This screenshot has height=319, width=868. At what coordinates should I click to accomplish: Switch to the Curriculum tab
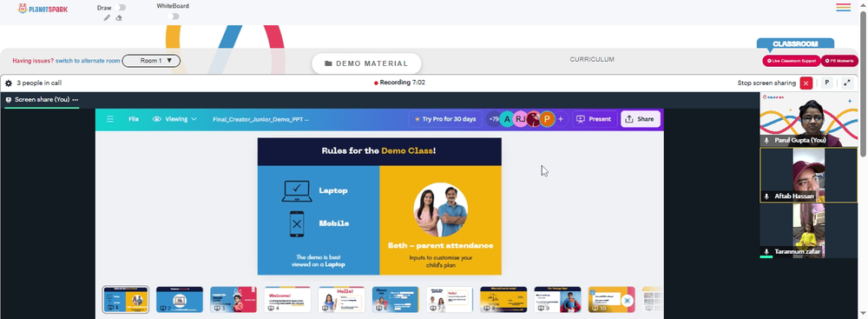592,59
